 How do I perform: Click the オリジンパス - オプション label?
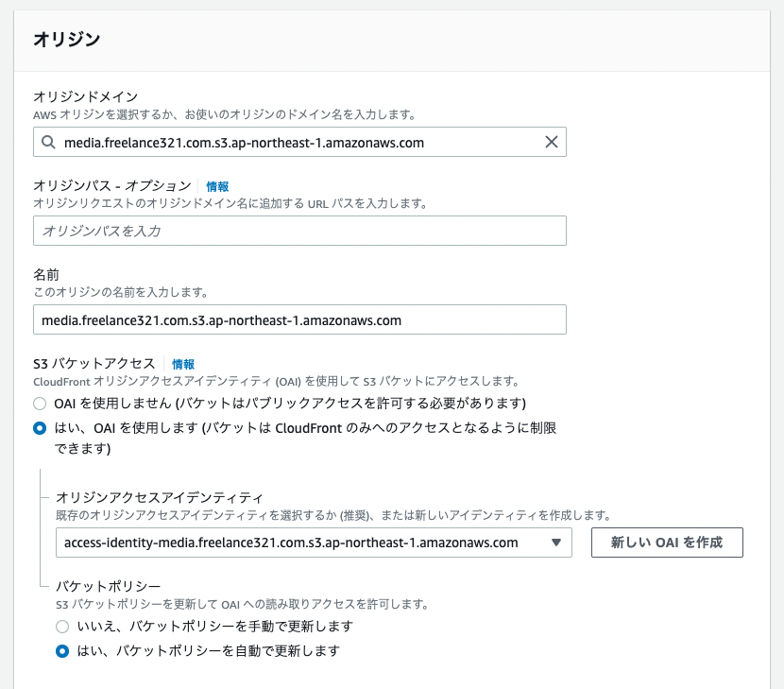[112, 185]
